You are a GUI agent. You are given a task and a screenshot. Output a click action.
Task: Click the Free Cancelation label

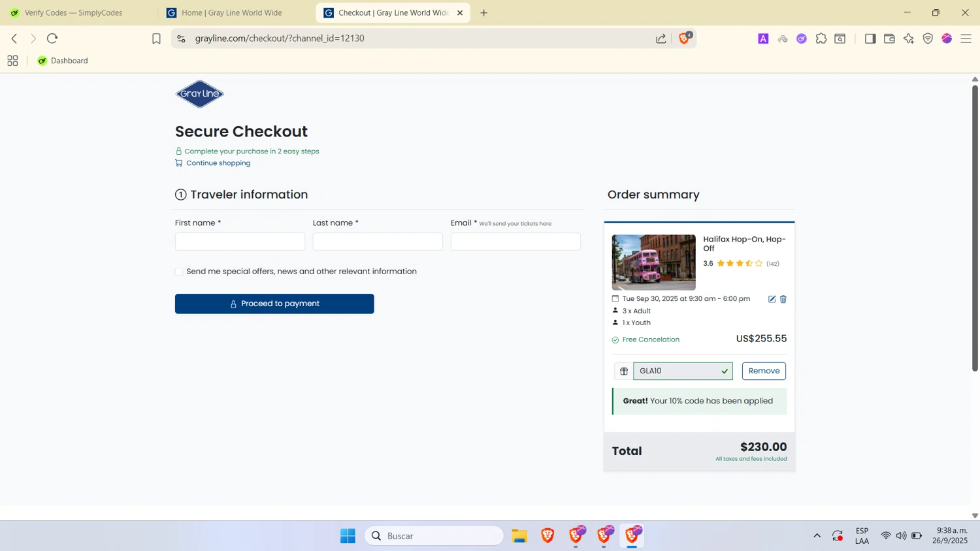tap(651, 339)
